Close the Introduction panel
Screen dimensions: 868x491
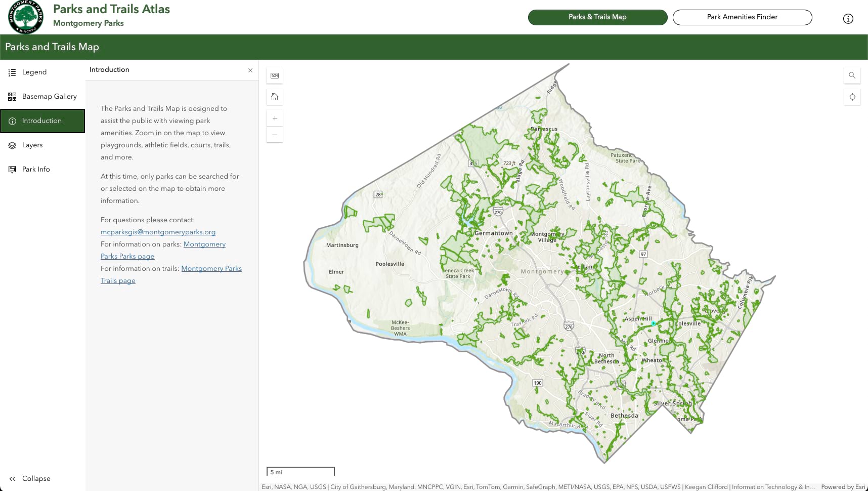[x=250, y=70]
